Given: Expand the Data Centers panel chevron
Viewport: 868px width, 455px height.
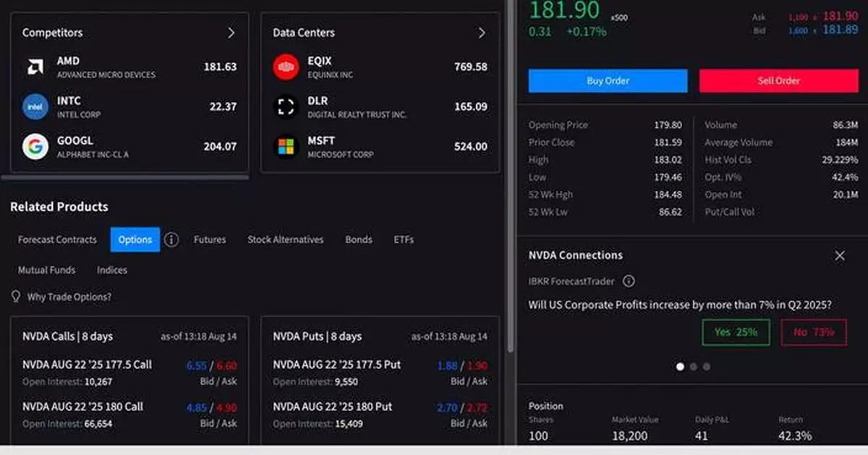Looking at the screenshot, I should click(x=482, y=33).
